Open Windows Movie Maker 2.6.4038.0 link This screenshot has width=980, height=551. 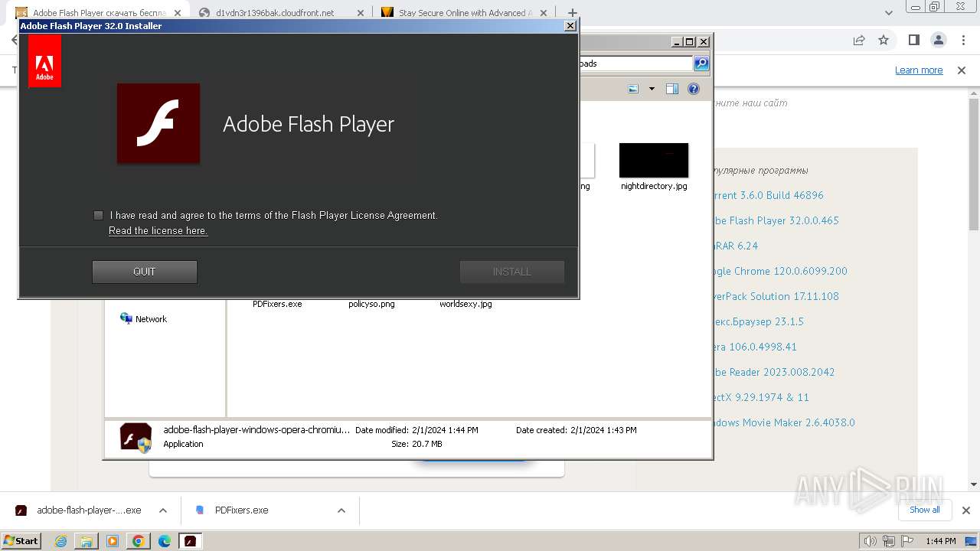(784, 422)
